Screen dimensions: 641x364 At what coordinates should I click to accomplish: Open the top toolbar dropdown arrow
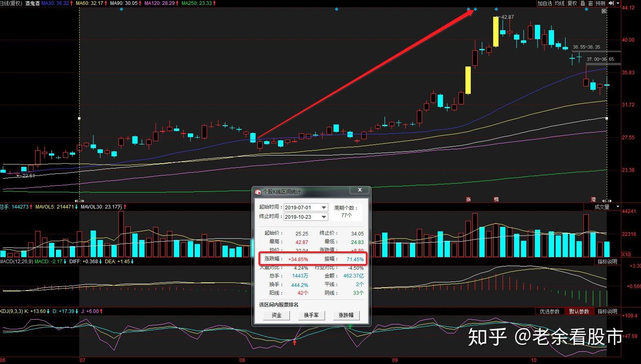click(x=618, y=3)
